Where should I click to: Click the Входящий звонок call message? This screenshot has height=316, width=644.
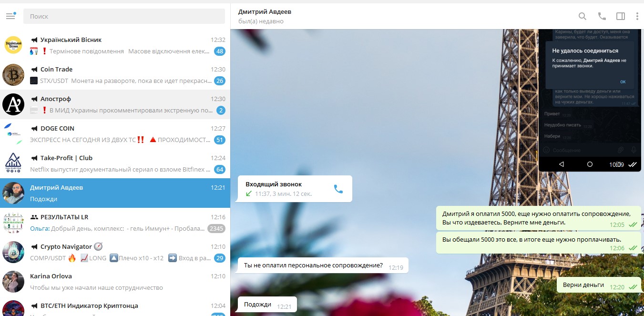pyautogui.click(x=286, y=189)
